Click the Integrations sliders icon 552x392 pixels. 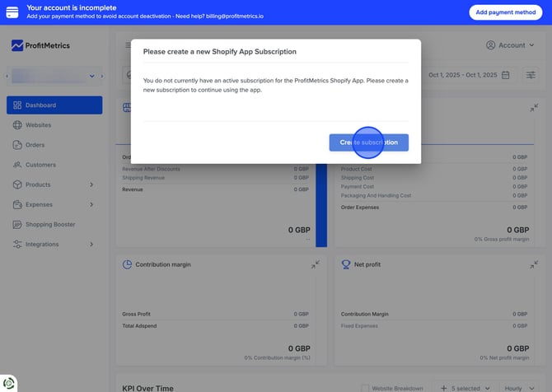[x=17, y=245]
